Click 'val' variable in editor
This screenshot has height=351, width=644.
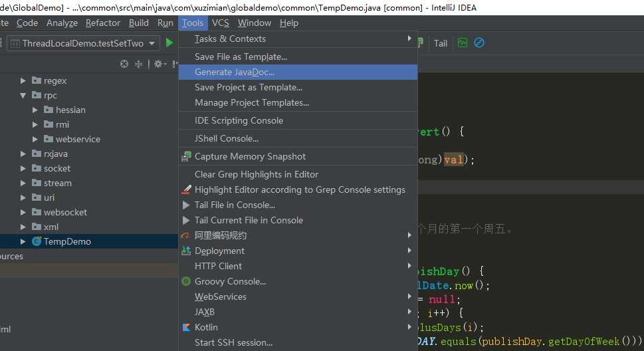(453, 160)
